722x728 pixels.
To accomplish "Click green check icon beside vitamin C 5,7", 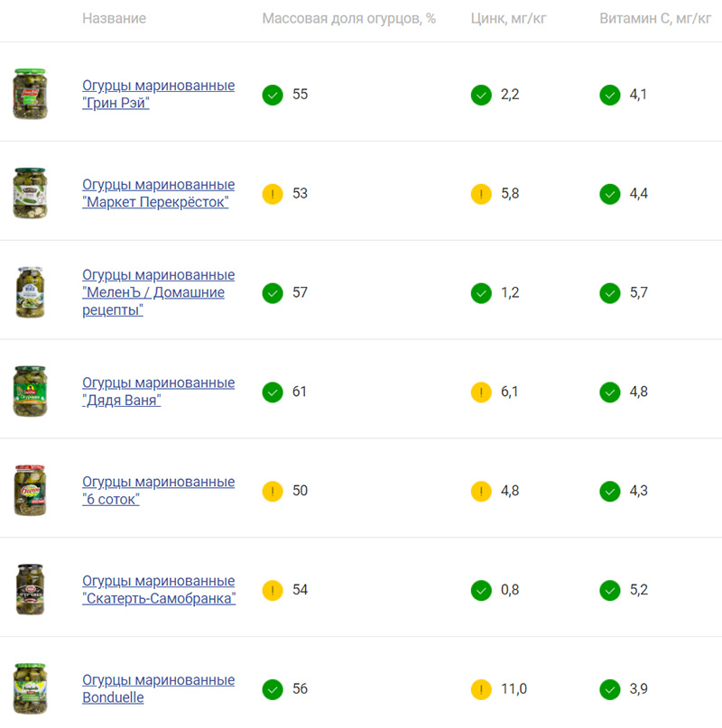I will pos(610,293).
